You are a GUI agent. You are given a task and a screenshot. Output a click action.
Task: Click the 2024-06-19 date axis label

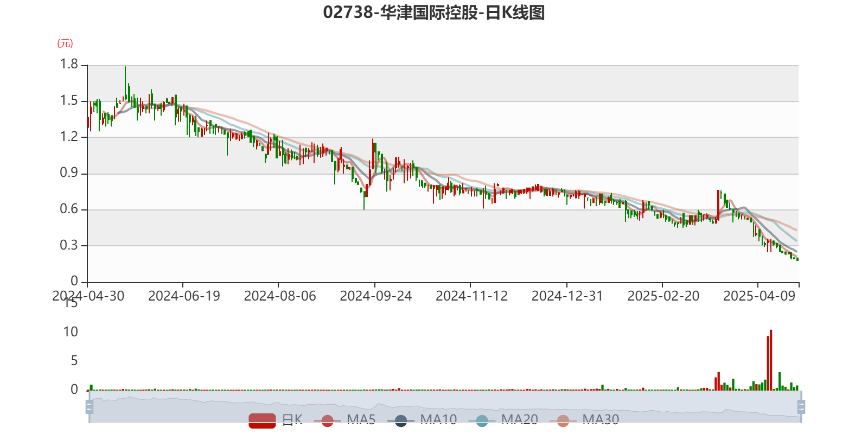point(184,296)
